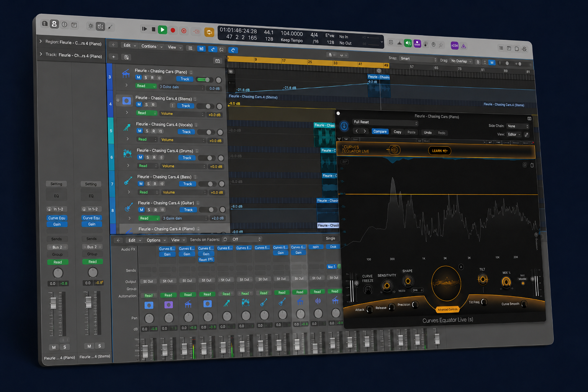588x392 pixels.
Task: Open the tracks area Edit menu
Action: pyautogui.click(x=129, y=46)
